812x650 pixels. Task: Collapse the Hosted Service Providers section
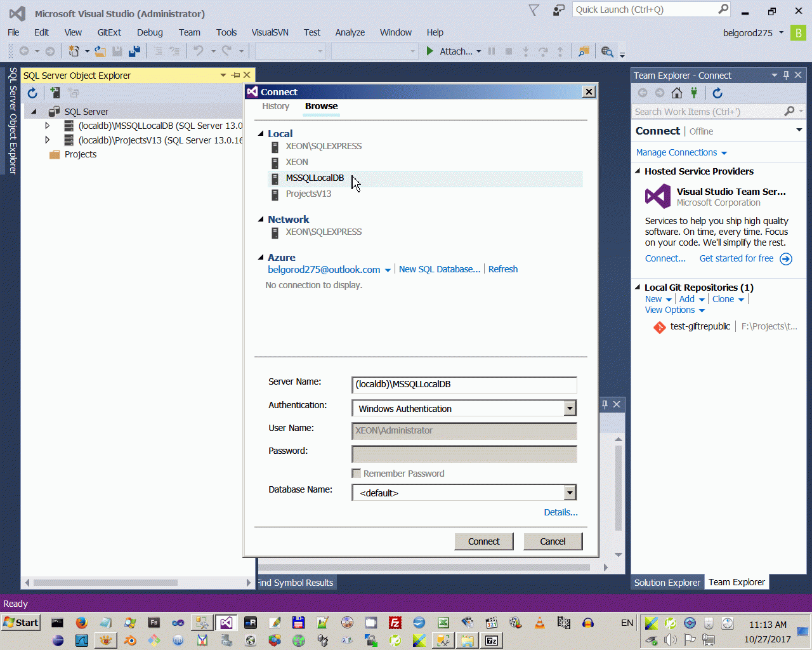638,171
